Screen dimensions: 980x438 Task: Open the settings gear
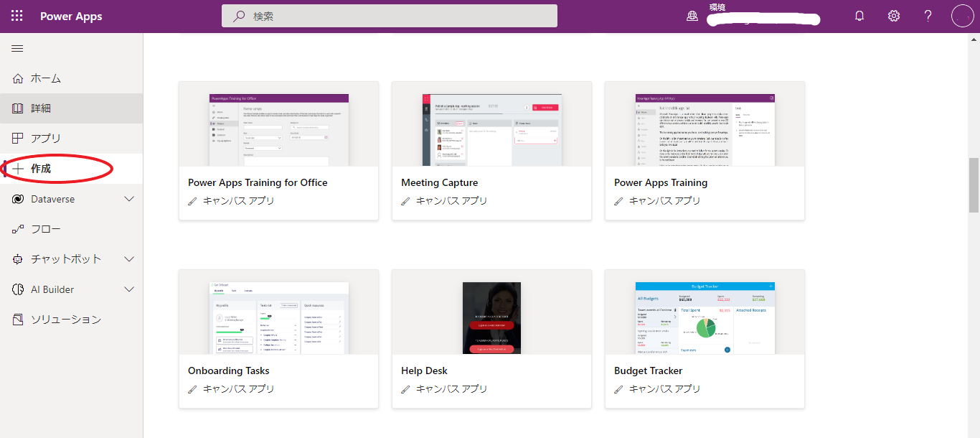893,15
